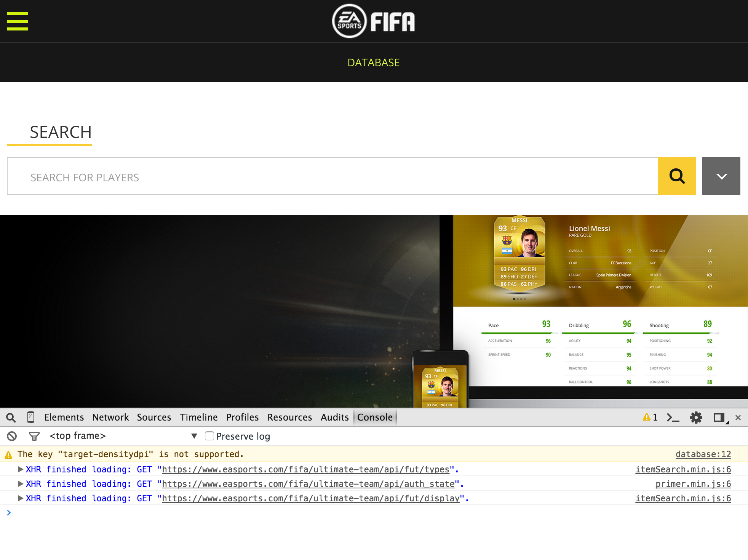
Task: Enable the Preserve log checkbox
Action: (x=209, y=436)
